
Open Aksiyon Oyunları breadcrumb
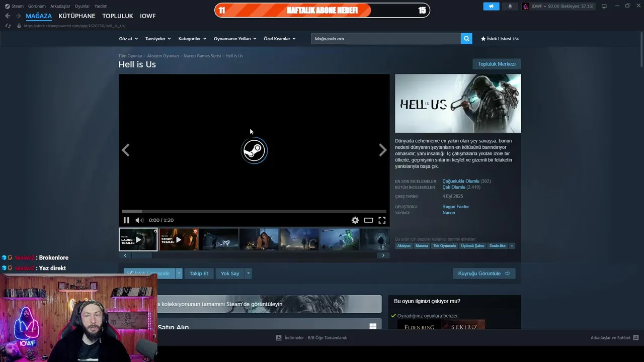(x=163, y=56)
